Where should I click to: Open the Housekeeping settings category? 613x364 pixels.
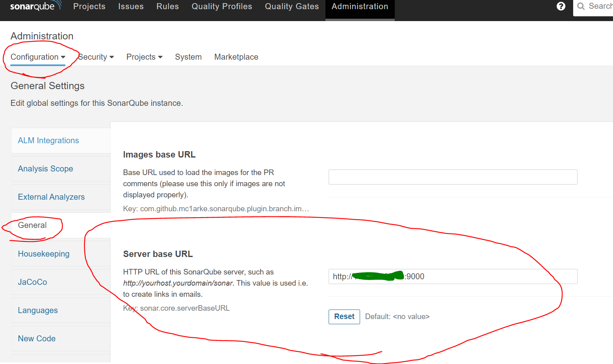[x=61, y=254]
